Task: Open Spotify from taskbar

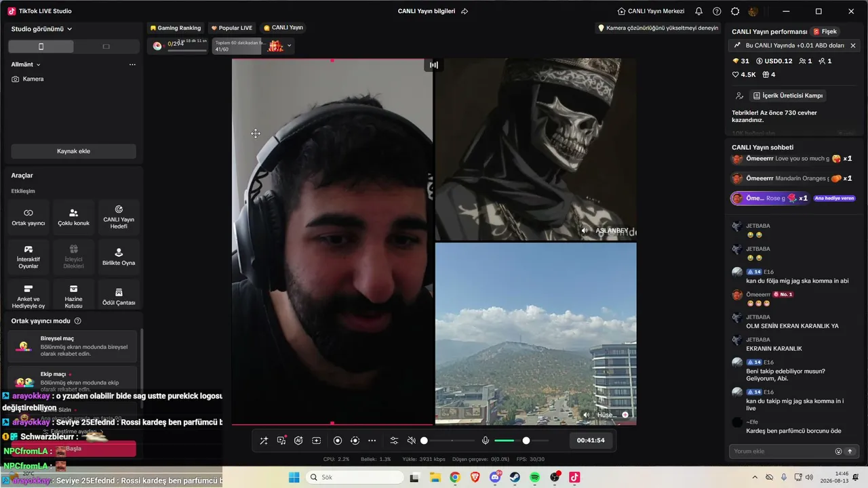Action: 535,477
